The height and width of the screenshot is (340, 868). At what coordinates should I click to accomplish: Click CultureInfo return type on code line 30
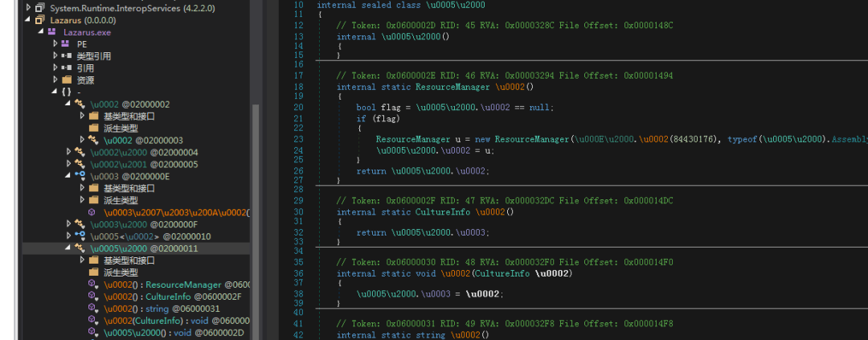[442, 212]
